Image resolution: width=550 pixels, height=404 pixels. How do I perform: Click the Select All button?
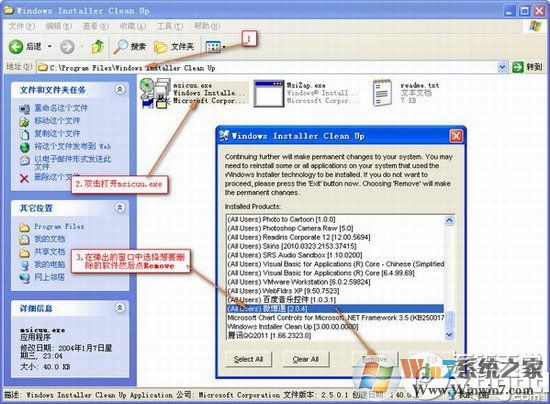(248, 359)
